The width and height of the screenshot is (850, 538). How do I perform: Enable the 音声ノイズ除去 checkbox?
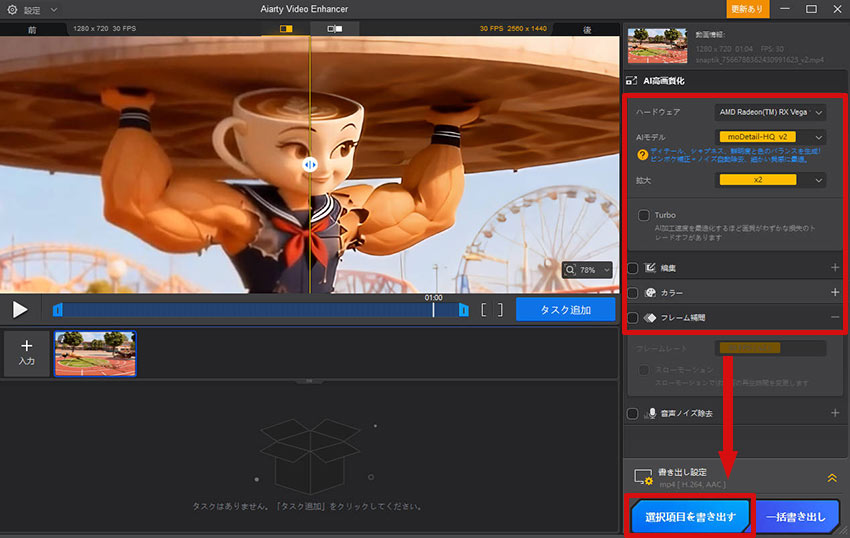click(633, 414)
